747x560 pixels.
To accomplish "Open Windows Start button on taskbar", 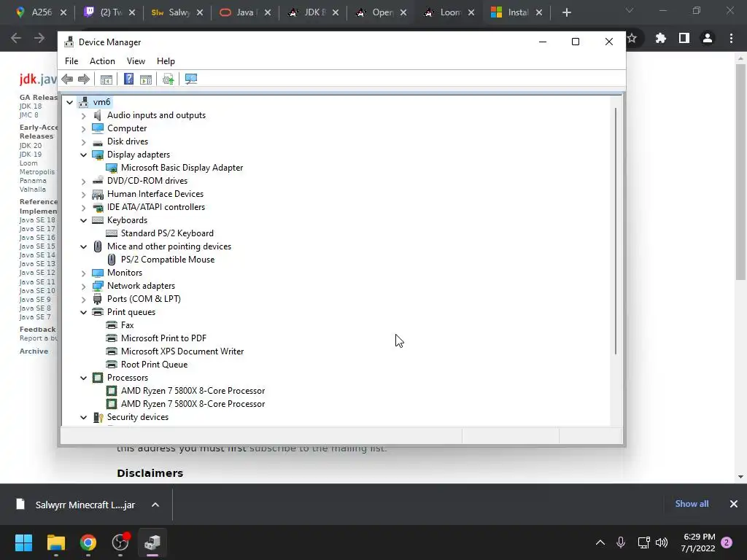I will click(x=23, y=542).
